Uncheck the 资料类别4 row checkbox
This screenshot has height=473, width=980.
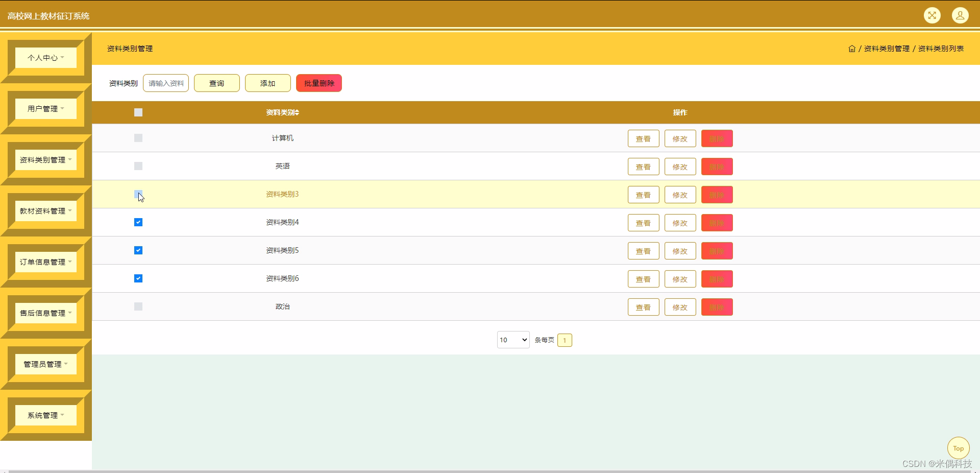pos(138,222)
